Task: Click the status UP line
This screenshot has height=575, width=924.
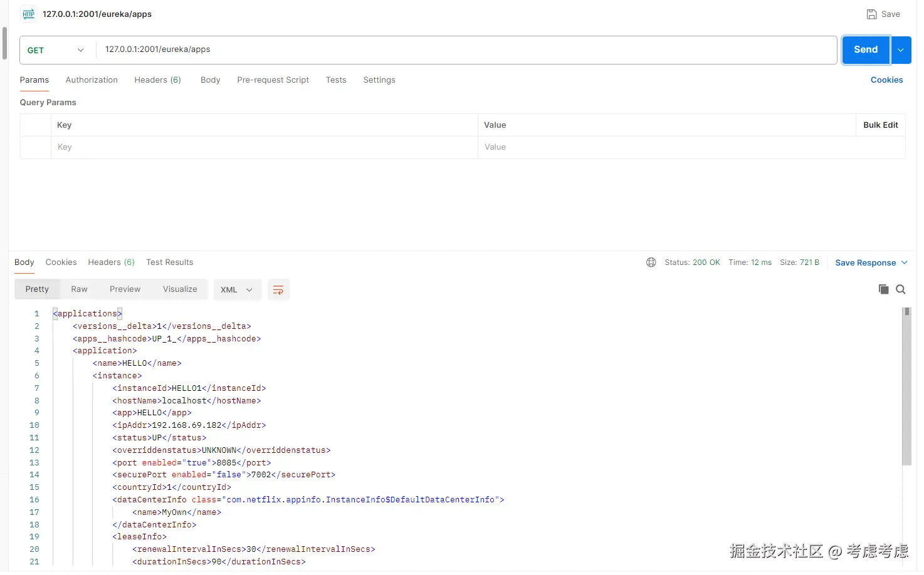Action: (x=159, y=438)
